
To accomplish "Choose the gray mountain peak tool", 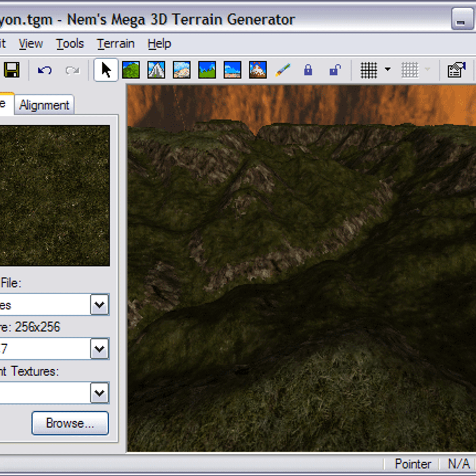I will click(156, 70).
